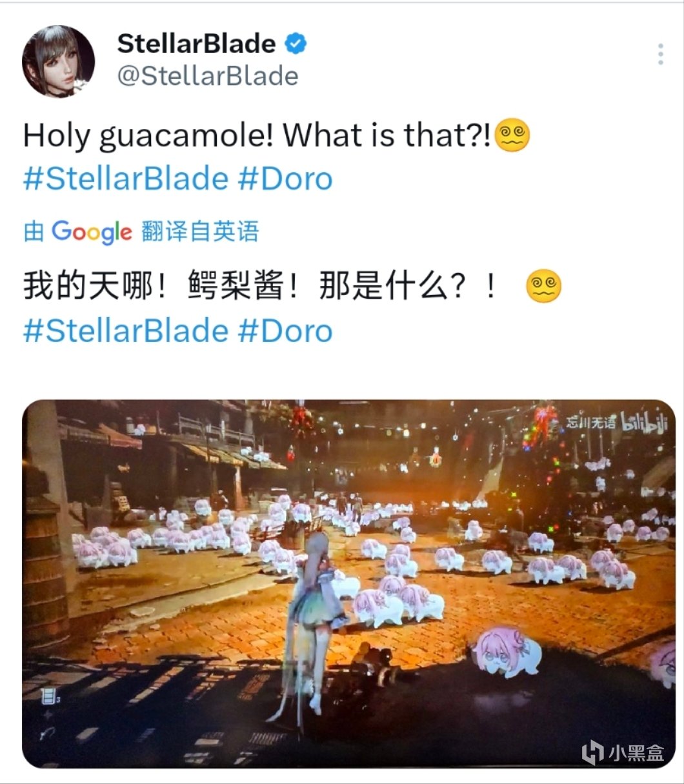The image size is (684, 784).
Task: Open the #StellarBlade hashtag in original tweet
Action: (x=126, y=179)
